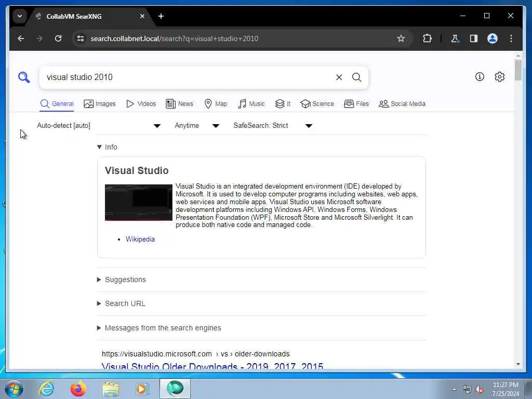Screen dimensions: 532x399
Task: Click into the search query field
Action: 188,77
